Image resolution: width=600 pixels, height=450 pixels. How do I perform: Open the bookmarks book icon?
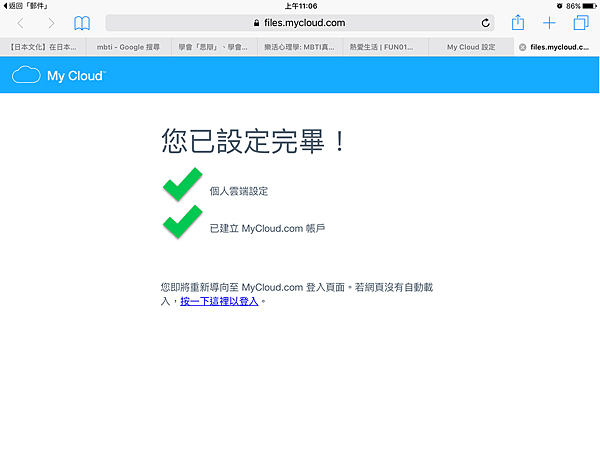point(82,23)
